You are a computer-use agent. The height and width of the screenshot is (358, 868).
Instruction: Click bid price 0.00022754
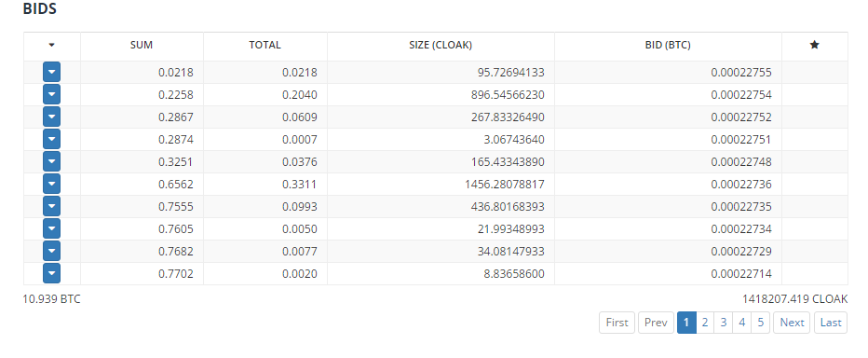click(741, 95)
